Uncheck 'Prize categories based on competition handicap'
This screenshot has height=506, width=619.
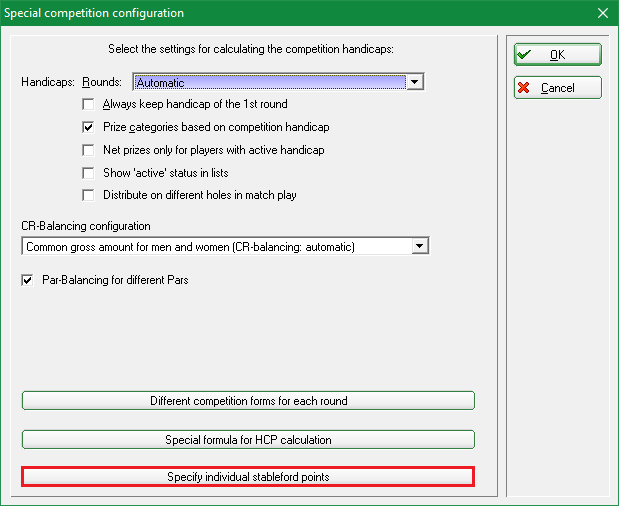89,128
